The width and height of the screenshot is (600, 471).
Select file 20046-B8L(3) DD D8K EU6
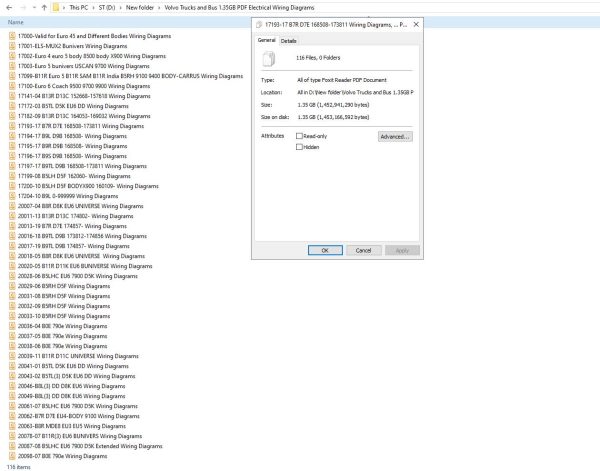tap(72, 386)
